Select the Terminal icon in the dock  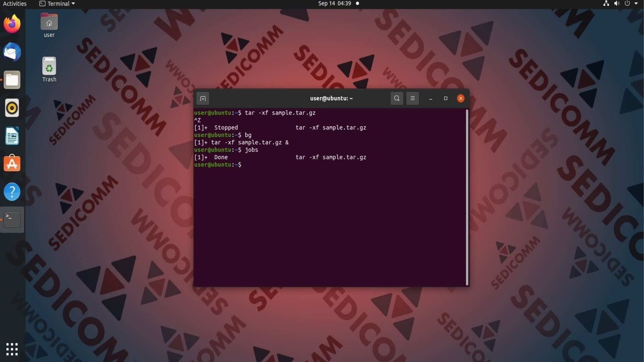point(12,220)
